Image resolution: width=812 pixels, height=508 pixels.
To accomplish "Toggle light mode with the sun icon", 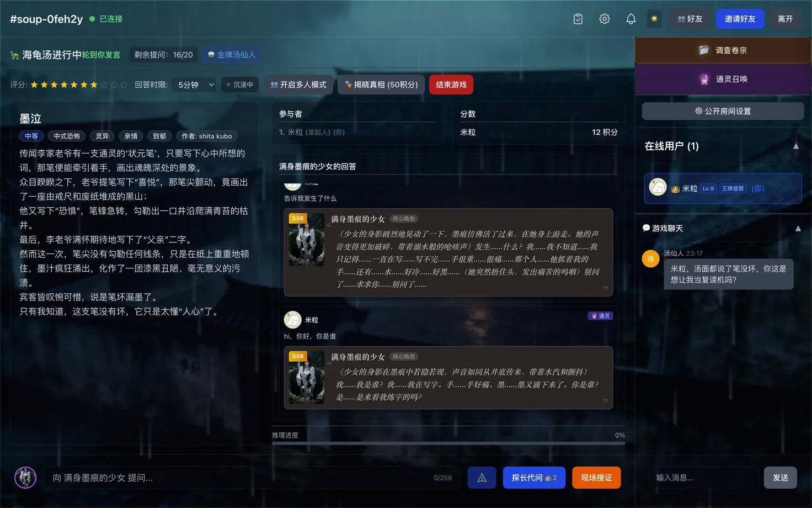I will 654,19.
